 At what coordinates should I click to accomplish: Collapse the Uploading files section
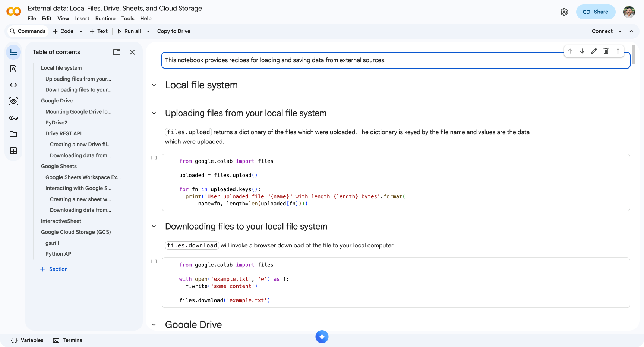(154, 113)
